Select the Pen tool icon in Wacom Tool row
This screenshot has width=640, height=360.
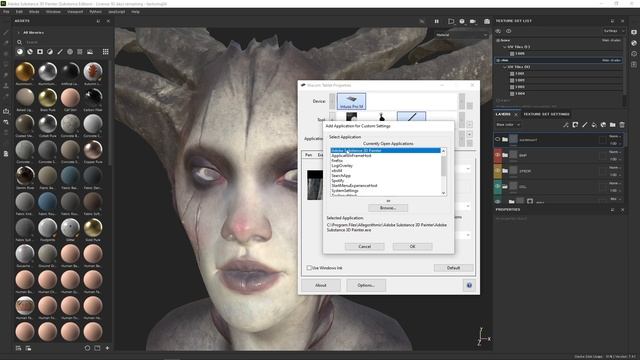411,117
